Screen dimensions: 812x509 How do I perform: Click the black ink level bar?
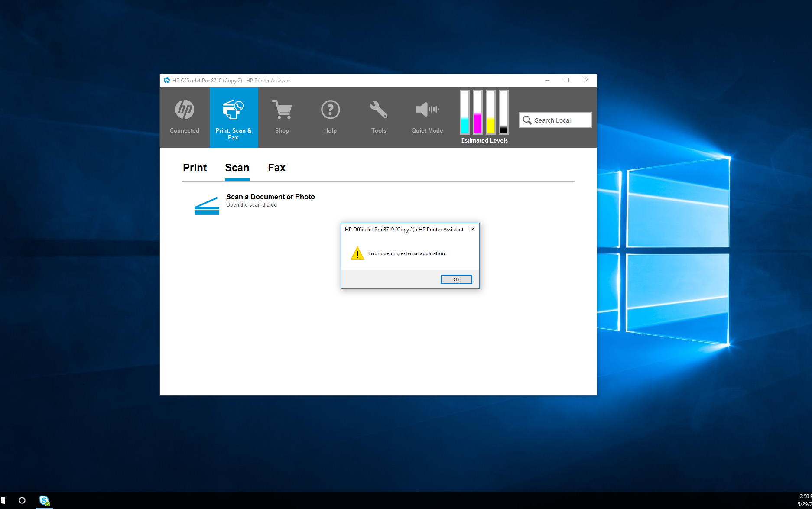tap(503, 112)
